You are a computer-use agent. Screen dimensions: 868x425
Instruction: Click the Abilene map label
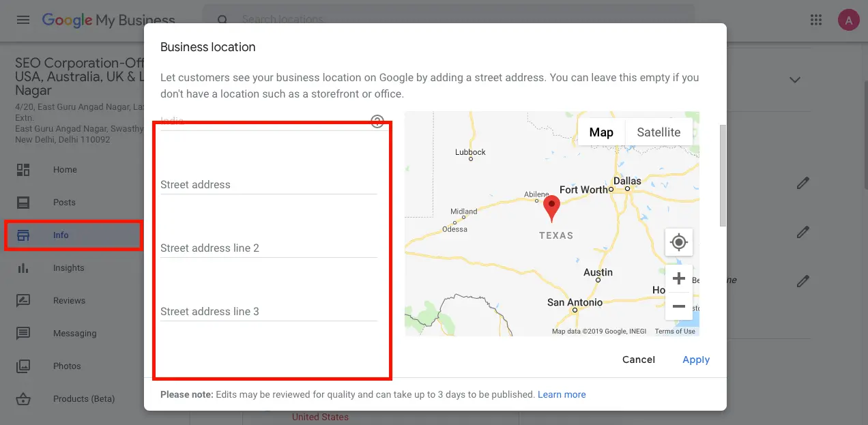tap(536, 194)
